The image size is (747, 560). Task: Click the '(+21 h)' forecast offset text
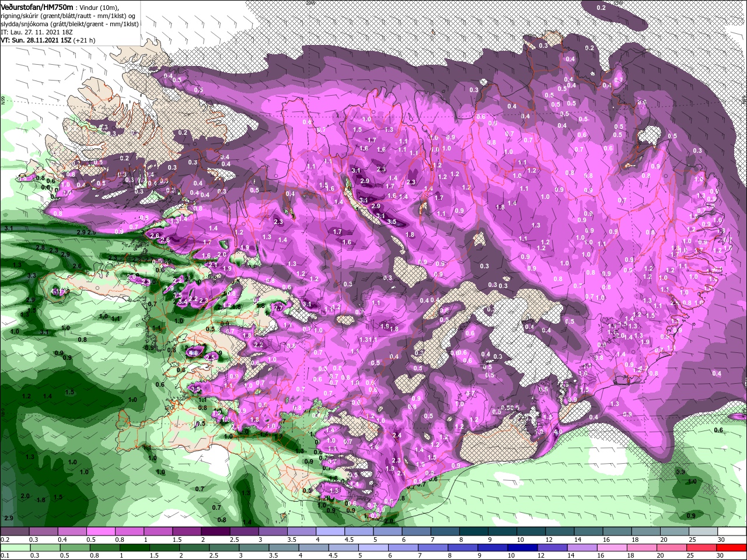[85, 41]
